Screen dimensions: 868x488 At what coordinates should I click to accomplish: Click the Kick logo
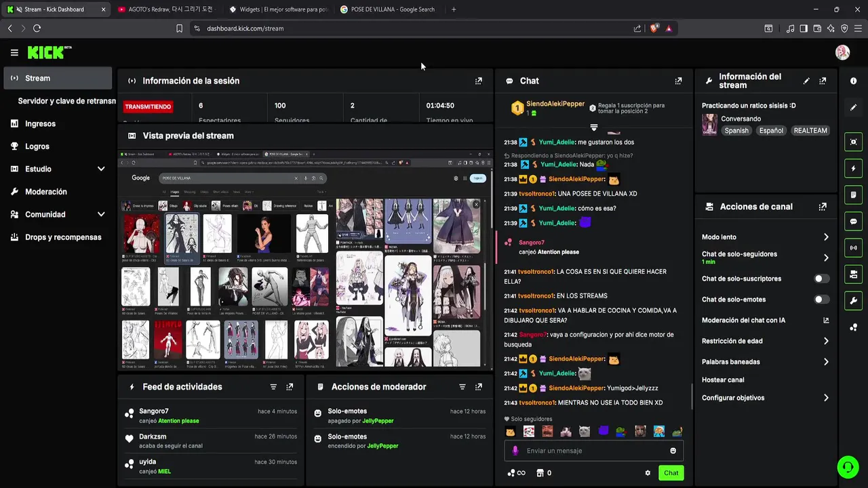click(49, 52)
